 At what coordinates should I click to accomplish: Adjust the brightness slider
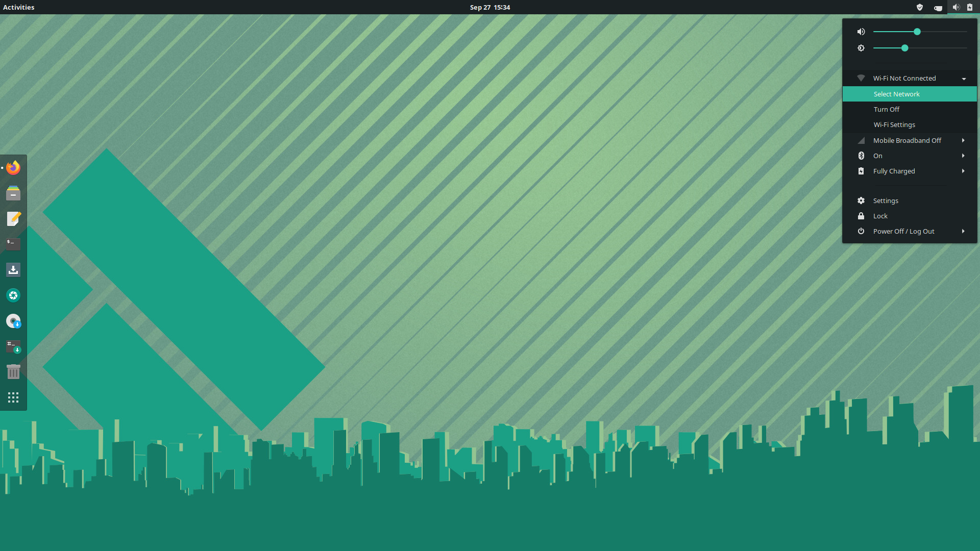[920, 48]
